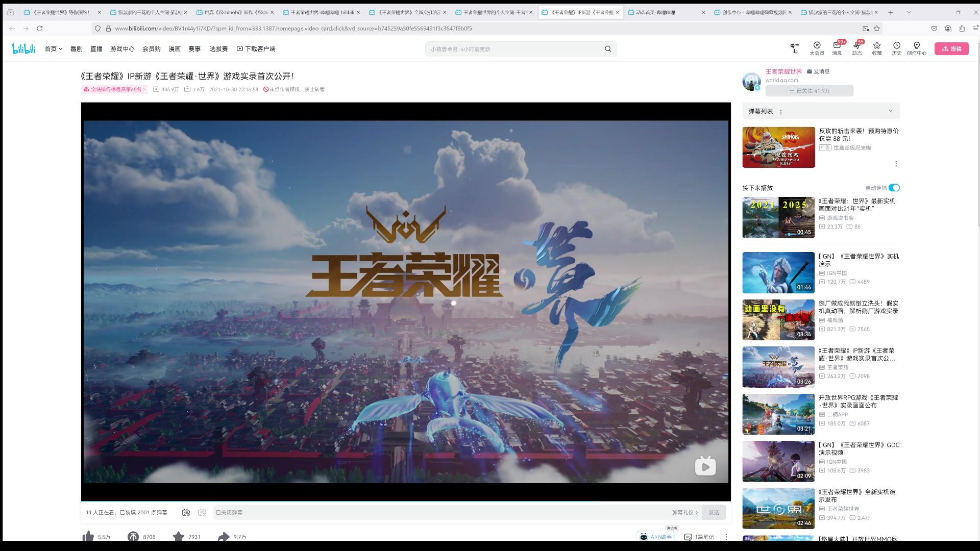Open the 大会员 membership icon

click(x=817, y=48)
